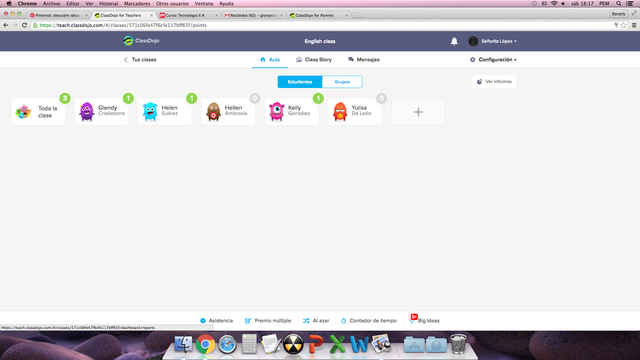Open Big Ideas from bottom toolbar
The width and height of the screenshot is (640, 360).
pos(425,320)
